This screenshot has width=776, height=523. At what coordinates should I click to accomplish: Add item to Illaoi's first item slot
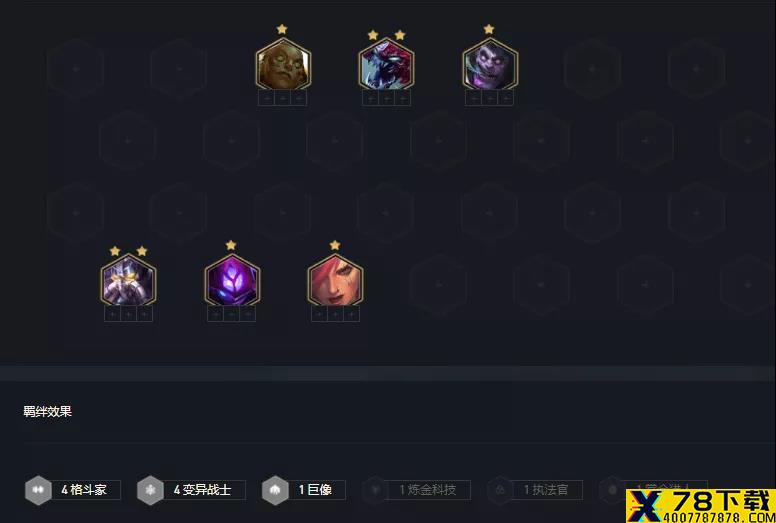click(x=266, y=98)
